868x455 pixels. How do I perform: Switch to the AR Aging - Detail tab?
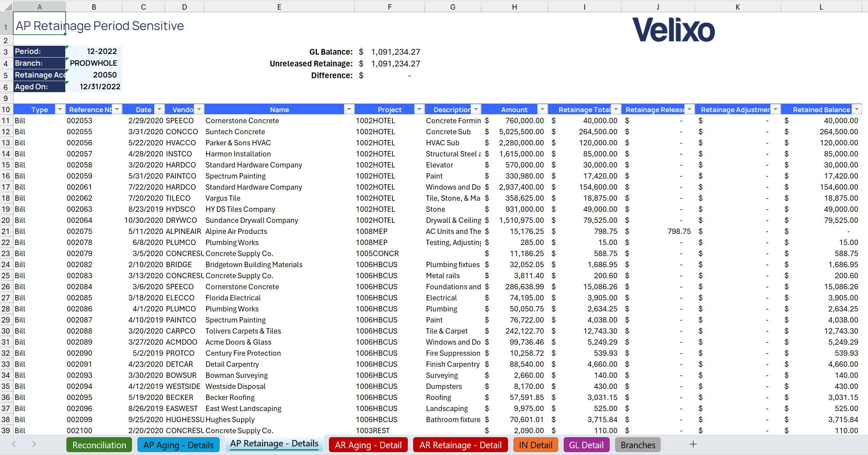[368, 445]
